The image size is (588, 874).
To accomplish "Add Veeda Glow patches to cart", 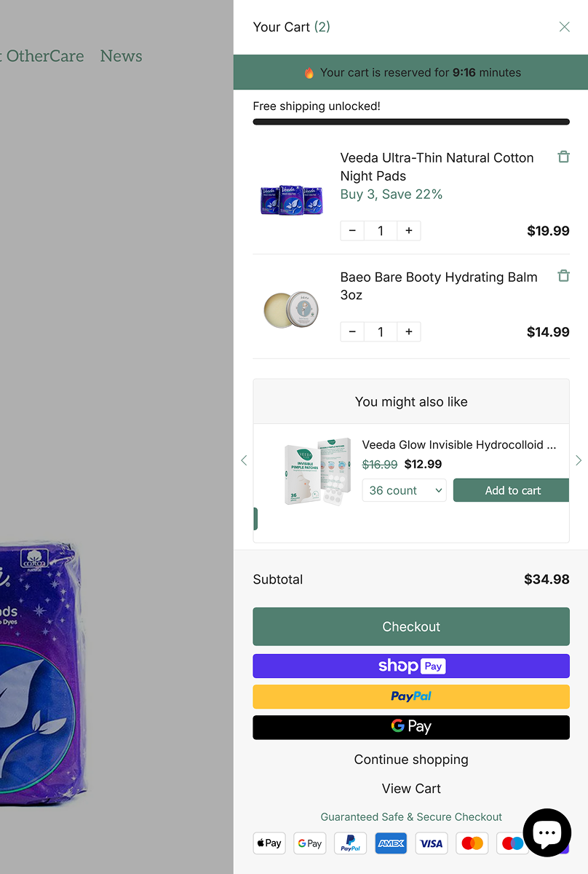I will (512, 490).
